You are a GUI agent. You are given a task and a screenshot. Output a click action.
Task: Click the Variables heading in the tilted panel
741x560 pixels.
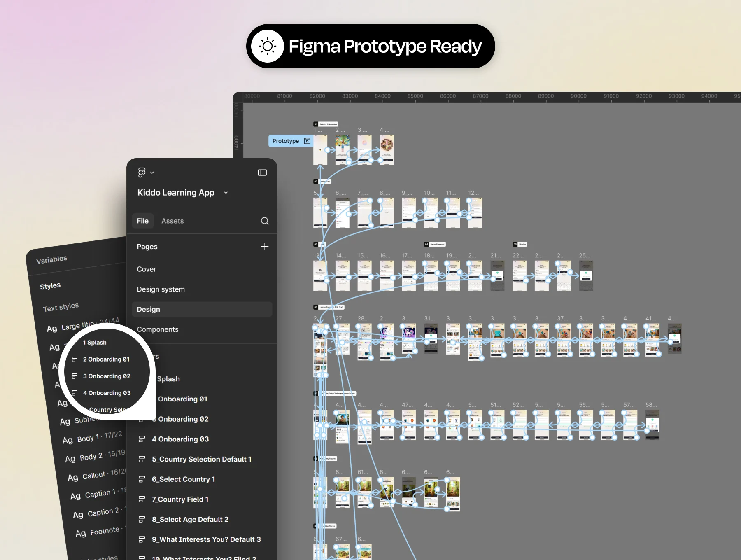51,259
